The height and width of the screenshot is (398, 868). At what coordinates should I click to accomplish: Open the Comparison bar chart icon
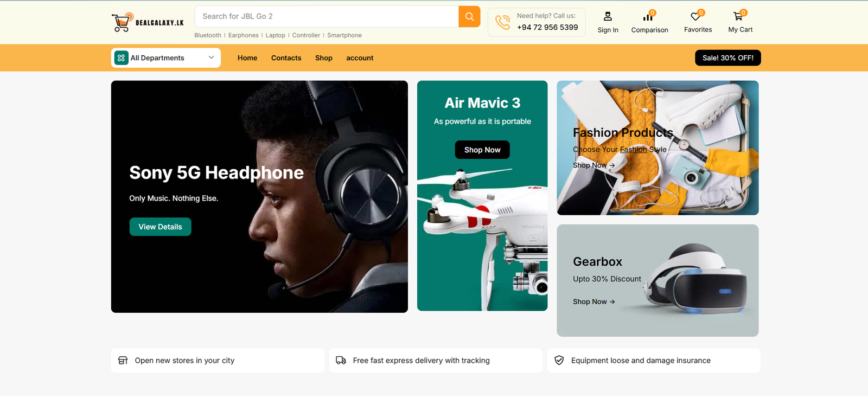(x=648, y=17)
